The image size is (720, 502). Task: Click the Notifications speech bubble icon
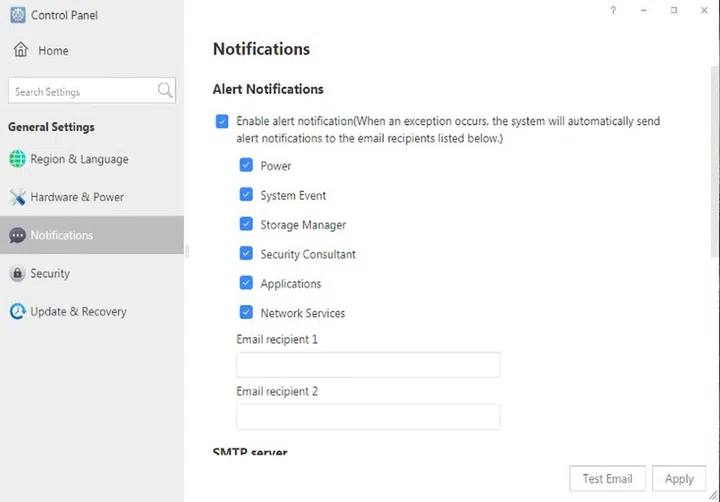pyautogui.click(x=17, y=236)
